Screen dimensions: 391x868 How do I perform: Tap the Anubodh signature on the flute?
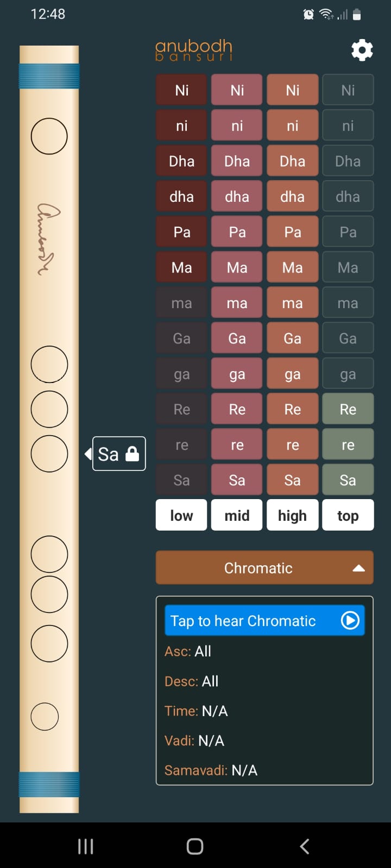[x=48, y=239]
